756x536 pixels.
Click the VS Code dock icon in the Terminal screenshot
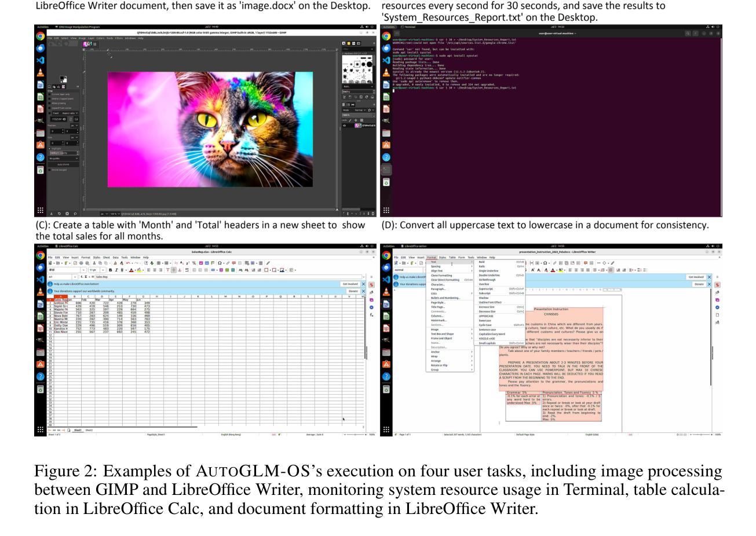pyautogui.click(x=386, y=60)
